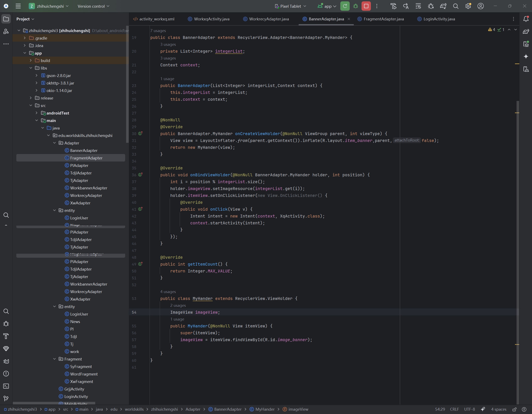Open Terminal tool window icon
The image size is (532, 414).
tap(6, 386)
